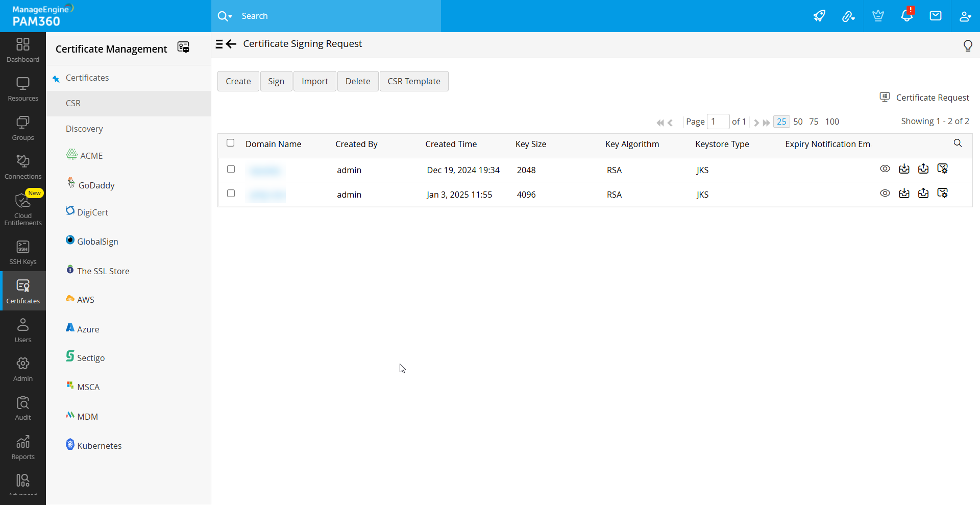This screenshot has height=505, width=980.
Task: Click the table search magnifier icon
Action: pos(958,143)
